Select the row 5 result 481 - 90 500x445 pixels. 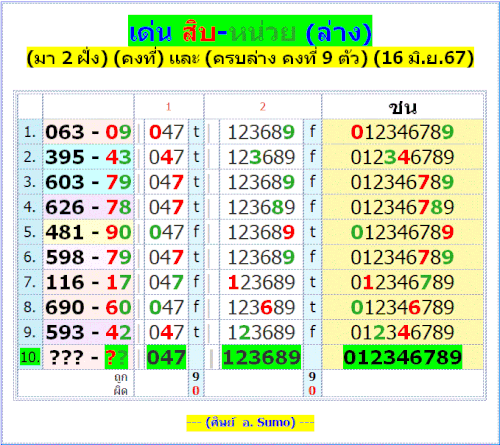(x=88, y=232)
